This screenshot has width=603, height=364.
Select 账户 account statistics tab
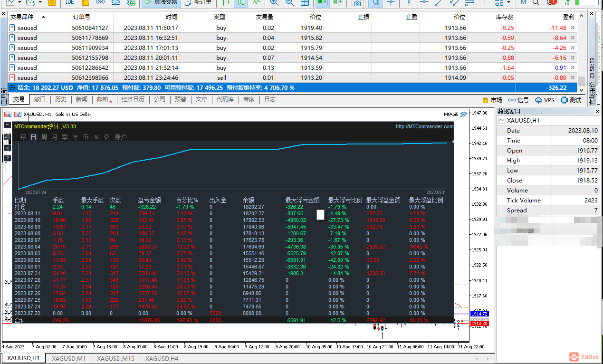coord(121,137)
